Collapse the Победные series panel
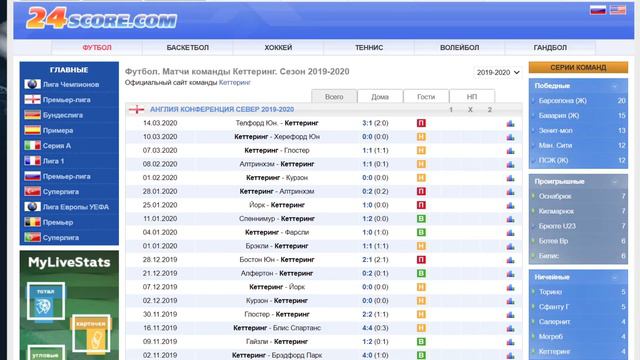The image size is (640, 360). [x=614, y=86]
